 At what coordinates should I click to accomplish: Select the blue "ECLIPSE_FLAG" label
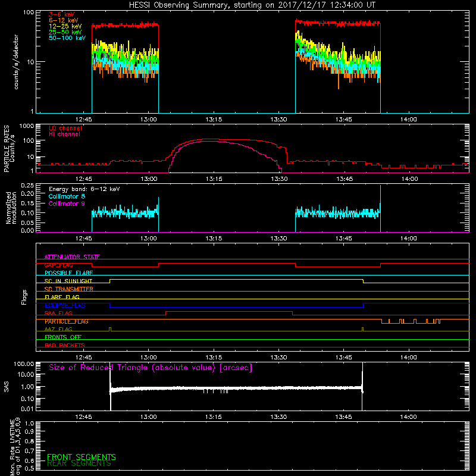[65, 305]
